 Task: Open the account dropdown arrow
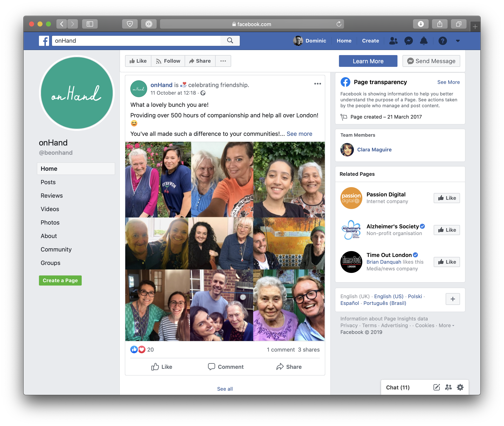[x=458, y=41]
